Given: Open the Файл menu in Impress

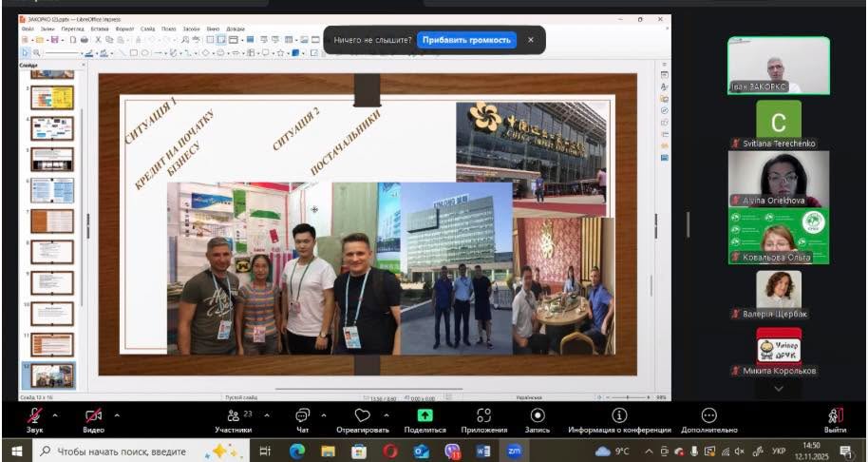Looking at the screenshot, I should [x=28, y=29].
